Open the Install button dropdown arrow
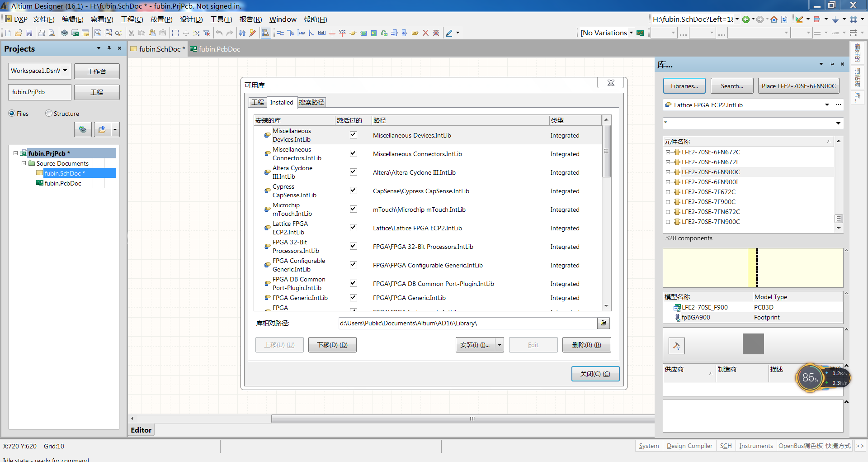 click(x=500, y=345)
